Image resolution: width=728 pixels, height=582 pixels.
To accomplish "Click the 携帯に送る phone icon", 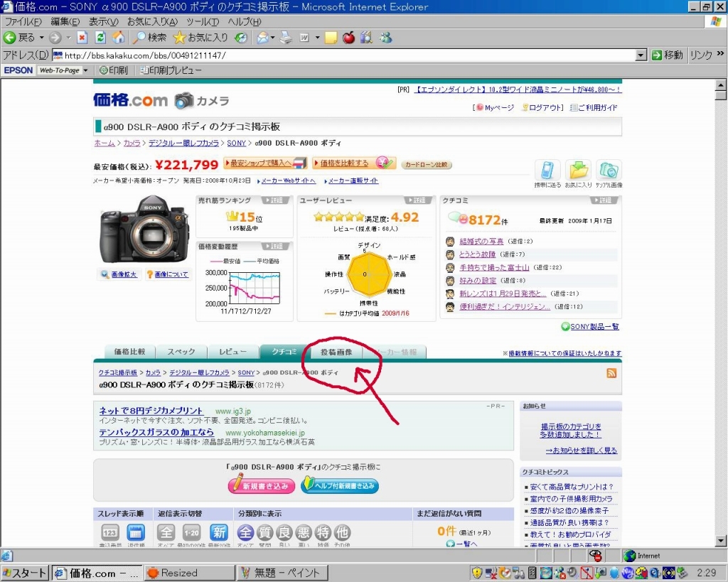I will (547, 170).
